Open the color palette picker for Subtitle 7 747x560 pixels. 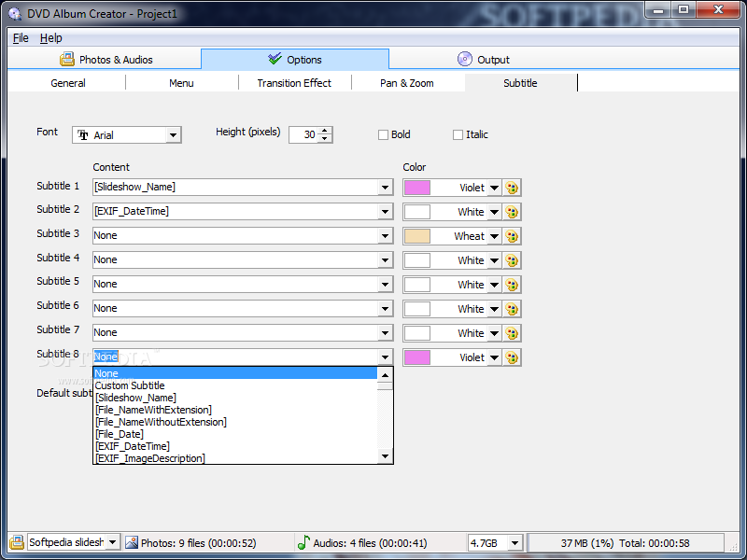(512, 333)
